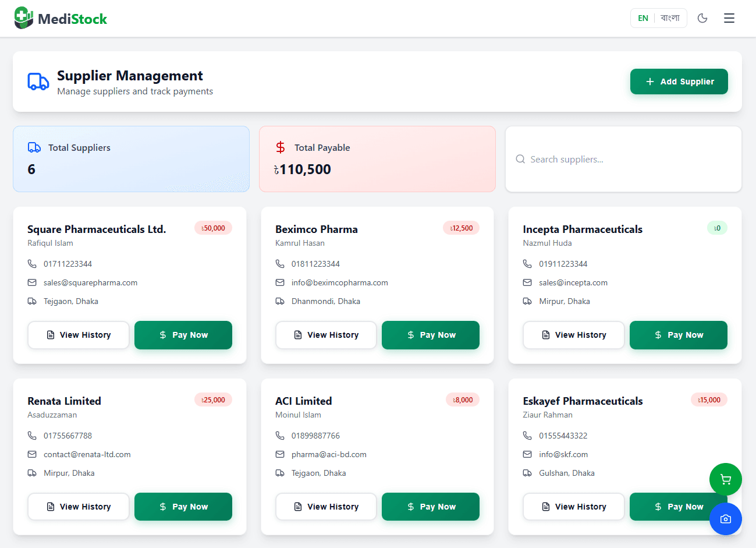Switch language to English (EN)
This screenshot has height=548, width=756.
643,18
